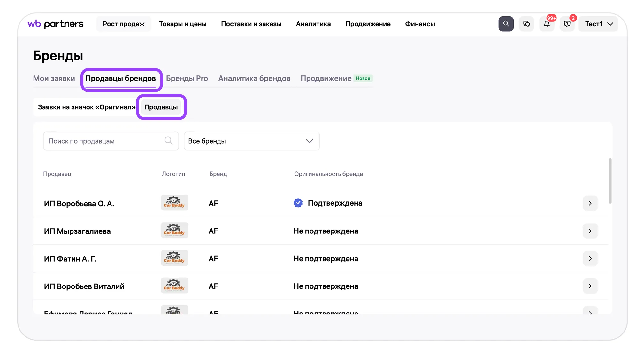The height and width of the screenshot is (353, 644).
Task: Open the Финансы menu
Action: (x=420, y=24)
